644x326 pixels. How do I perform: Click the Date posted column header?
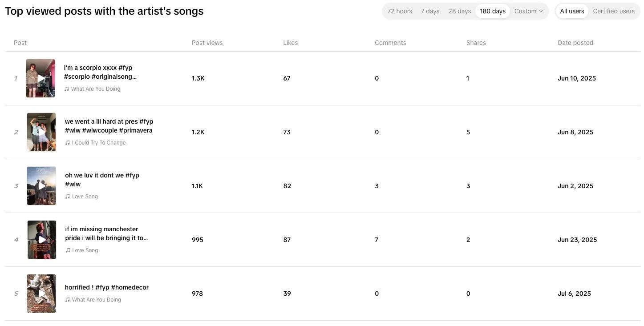[575, 43]
